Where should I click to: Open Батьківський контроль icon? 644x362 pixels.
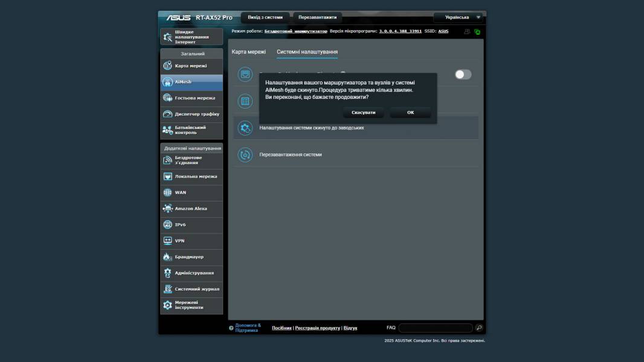tap(167, 130)
